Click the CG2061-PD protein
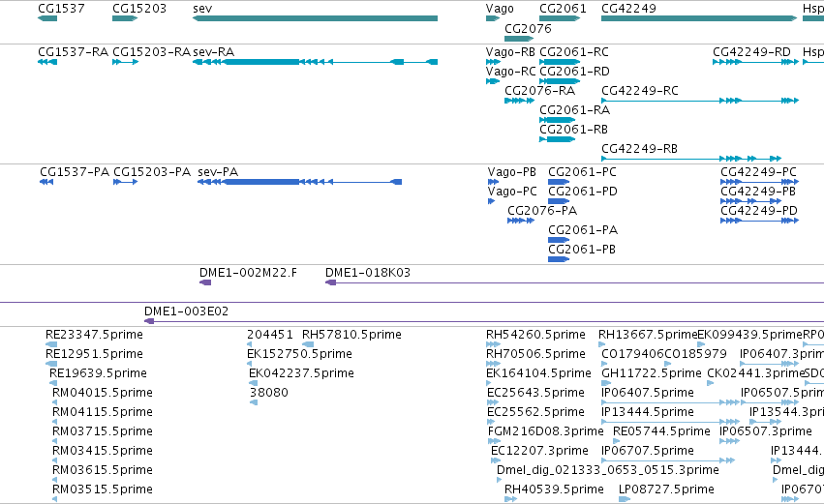Image resolution: width=824 pixels, height=504 pixels. click(x=559, y=201)
